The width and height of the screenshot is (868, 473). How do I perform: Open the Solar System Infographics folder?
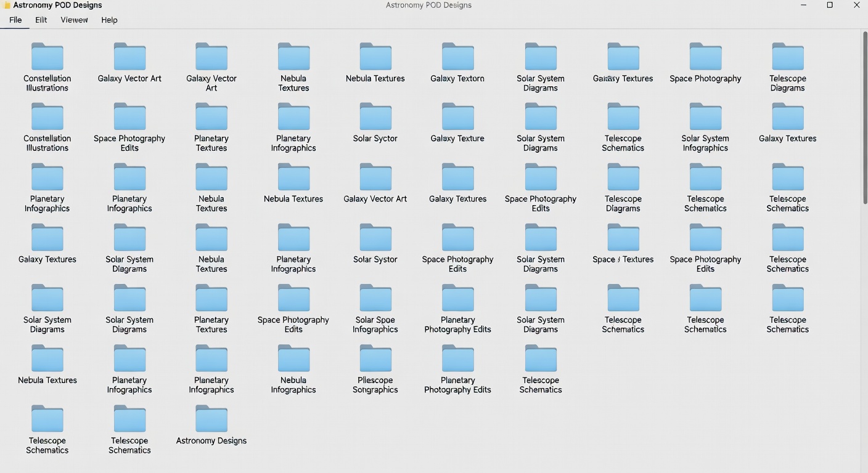pyautogui.click(x=705, y=127)
